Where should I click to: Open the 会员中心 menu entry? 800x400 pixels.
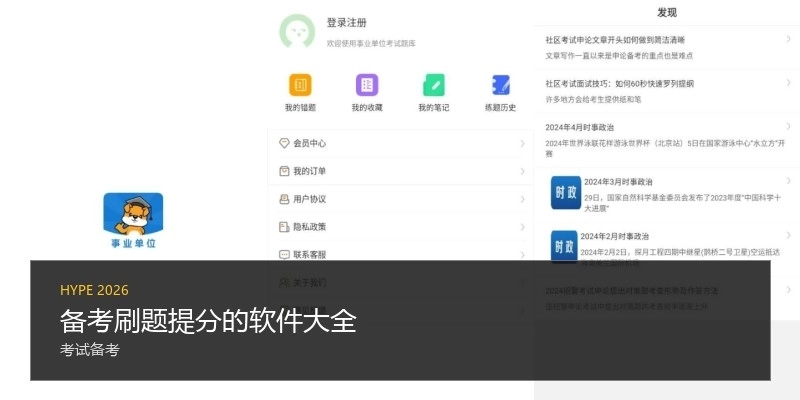tap(401, 143)
